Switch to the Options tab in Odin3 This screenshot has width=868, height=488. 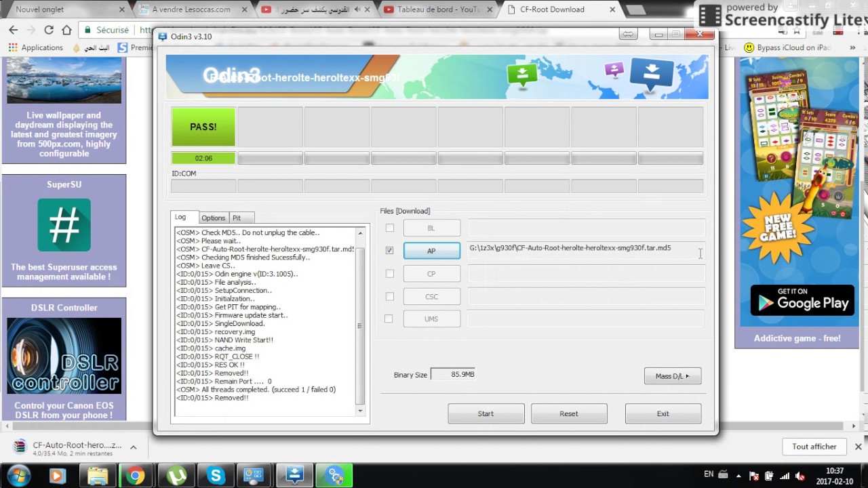pos(213,218)
